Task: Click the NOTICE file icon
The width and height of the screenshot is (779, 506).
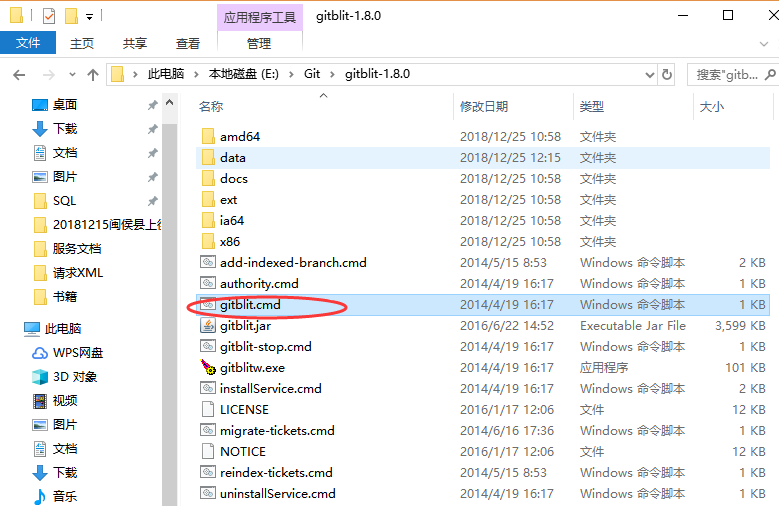Action: point(208,451)
